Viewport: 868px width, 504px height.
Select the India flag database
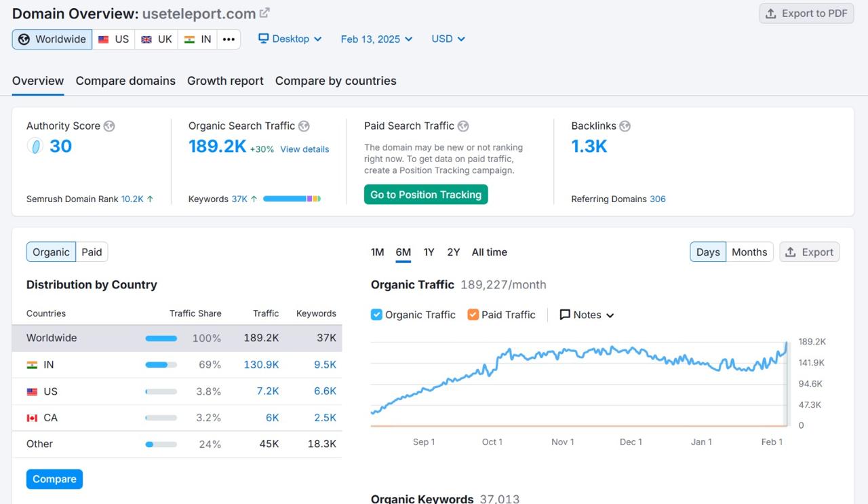pos(197,39)
